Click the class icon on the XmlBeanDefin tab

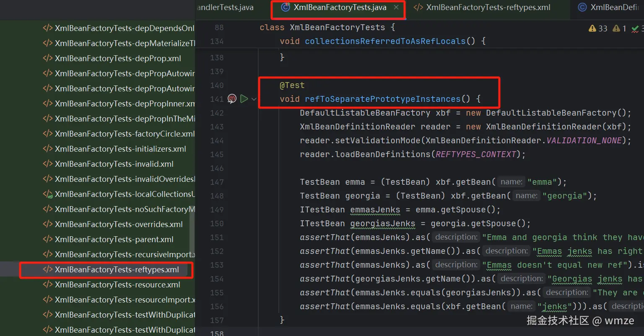(x=582, y=7)
